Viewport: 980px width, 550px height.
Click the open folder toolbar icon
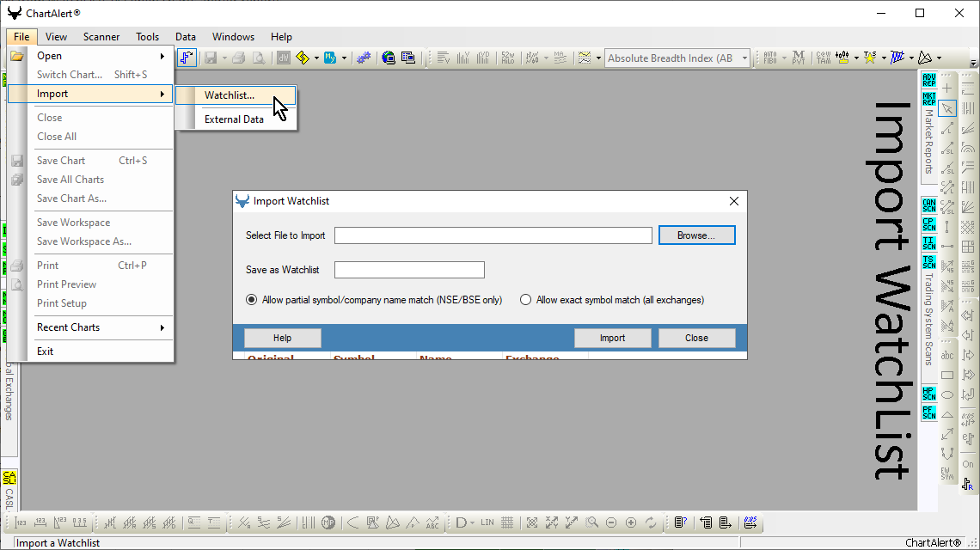(x=17, y=56)
